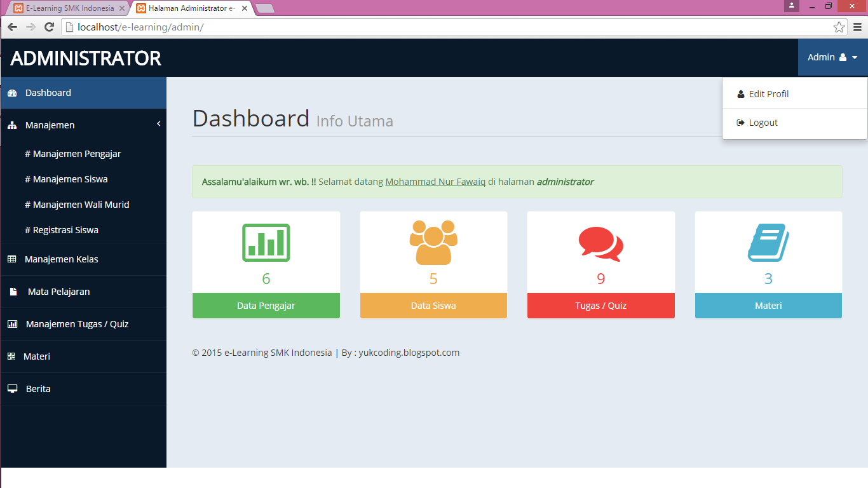Click the Dashboard gauge icon in sidebar
This screenshot has height=488, width=868.
(x=13, y=93)
